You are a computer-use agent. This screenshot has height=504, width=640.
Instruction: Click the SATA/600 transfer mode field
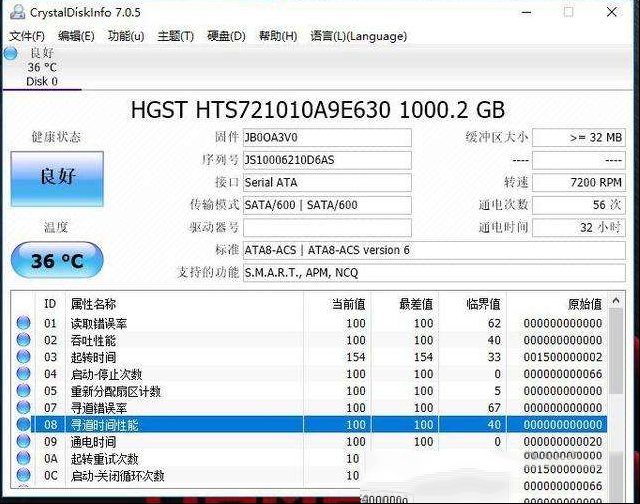[327, 205]
